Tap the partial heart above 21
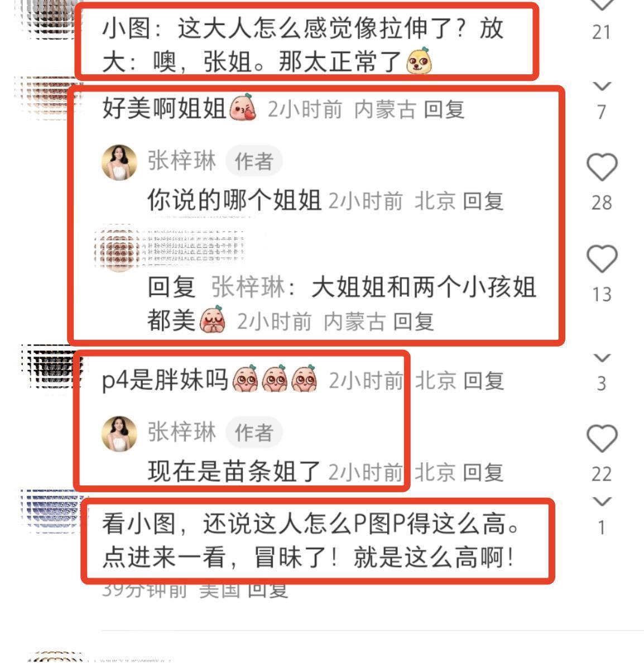The image size is (644, 663). (x=602, y=5)
